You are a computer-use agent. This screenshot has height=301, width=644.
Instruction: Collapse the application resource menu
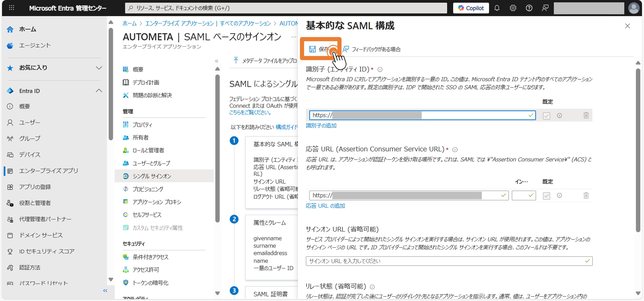(x=216, y=61)
